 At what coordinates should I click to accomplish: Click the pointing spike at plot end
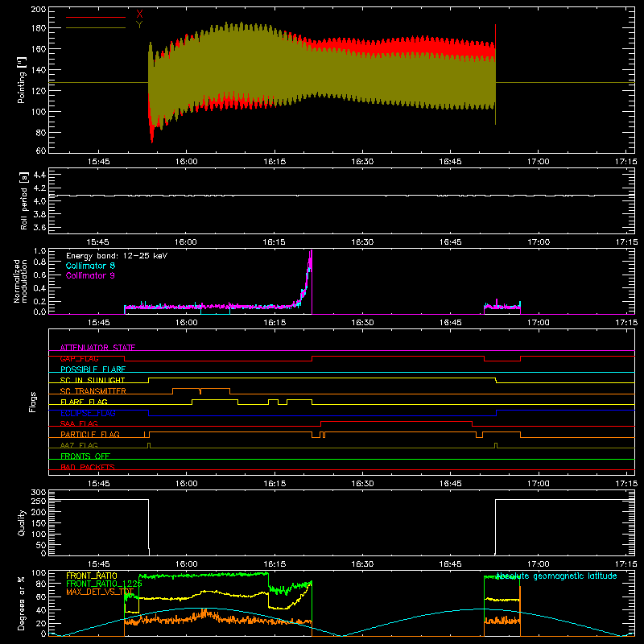[x=495, y=74]
